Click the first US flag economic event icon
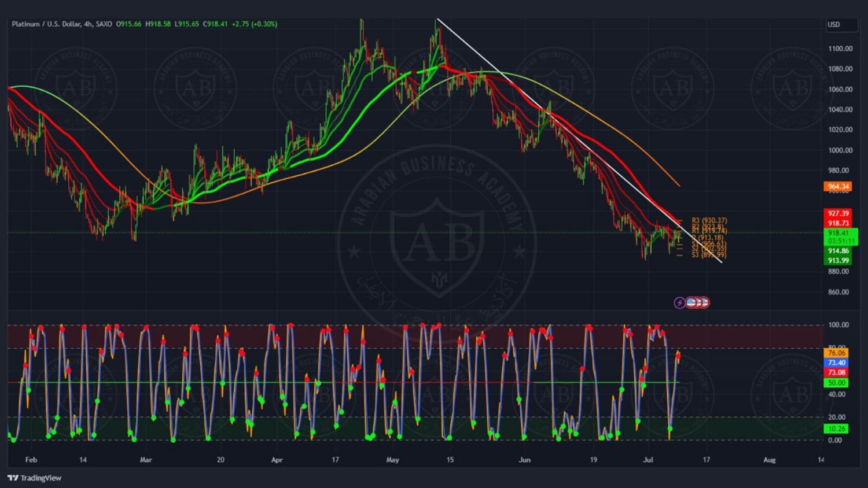The height and width of the screenshot is (488, 868). (691, 302)
